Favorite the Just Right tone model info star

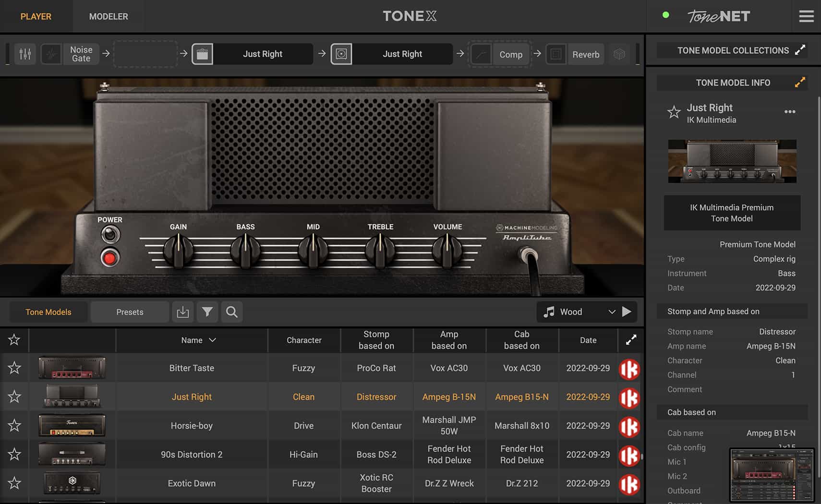(x=674, y=112)
